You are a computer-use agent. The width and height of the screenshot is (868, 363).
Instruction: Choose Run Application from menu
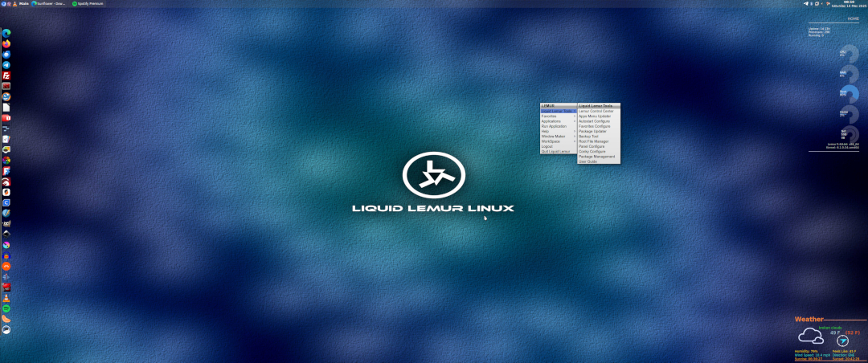[559, 126]
